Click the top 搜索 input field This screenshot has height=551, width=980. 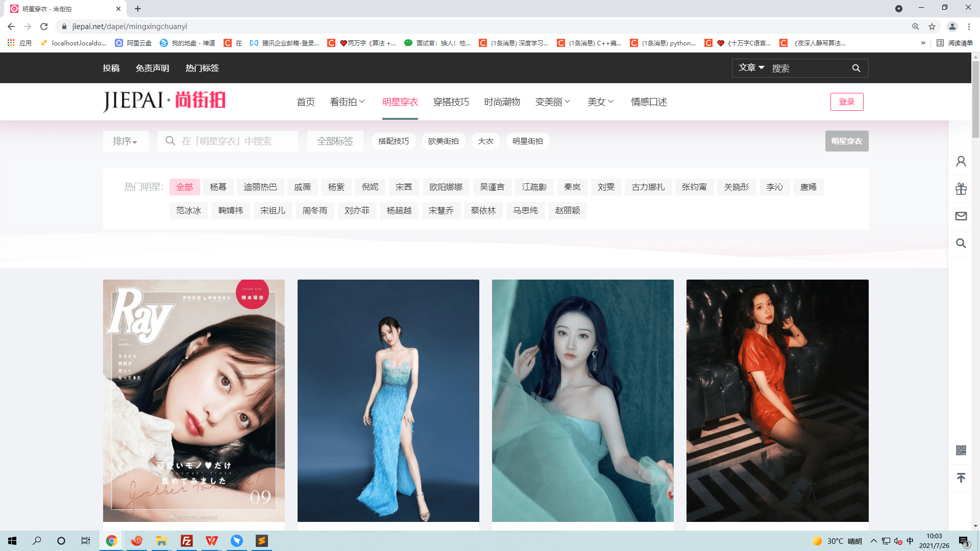808,68
